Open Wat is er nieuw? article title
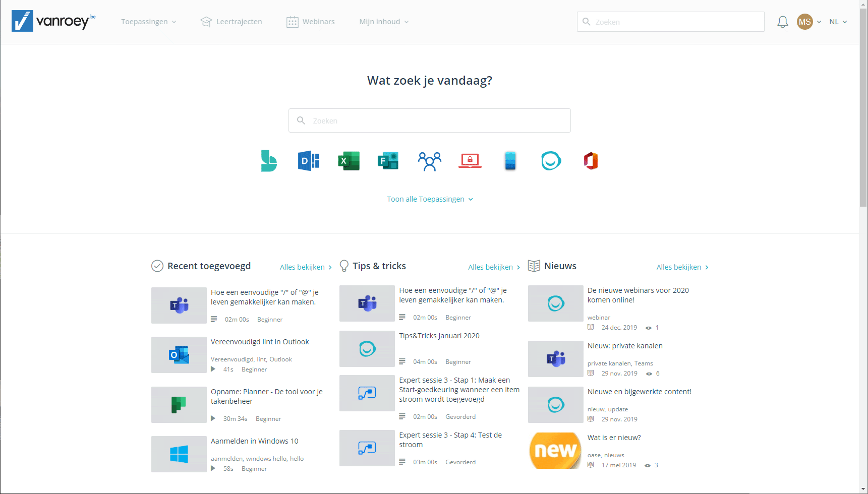The image size is (868, 494). point(614,438)
